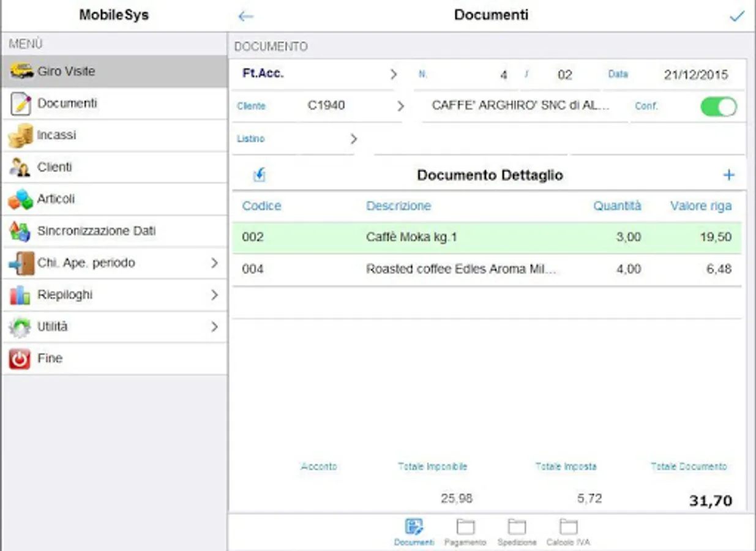Viewport: 756px width, 551px height.
Task: Click the Sincronizzazione Dati icon
Action: [x=21, y=231]
